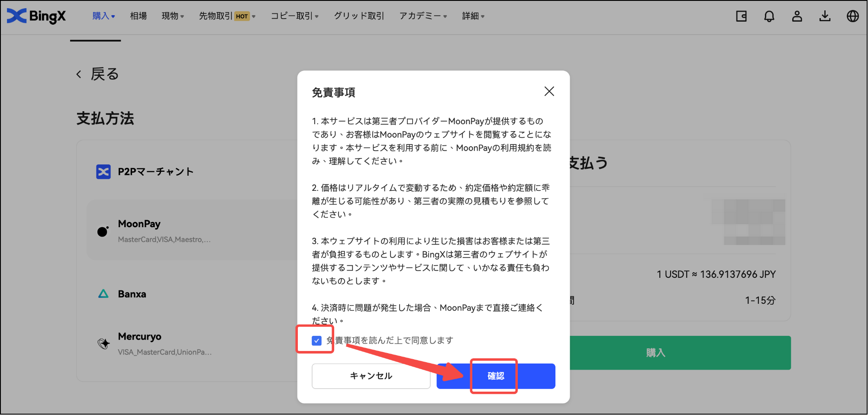Open the user account icon

point(797,16)
